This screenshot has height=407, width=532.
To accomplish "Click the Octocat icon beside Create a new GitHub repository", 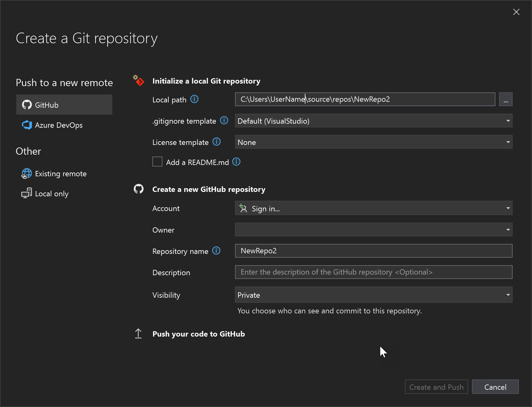I will pos(139,189).
